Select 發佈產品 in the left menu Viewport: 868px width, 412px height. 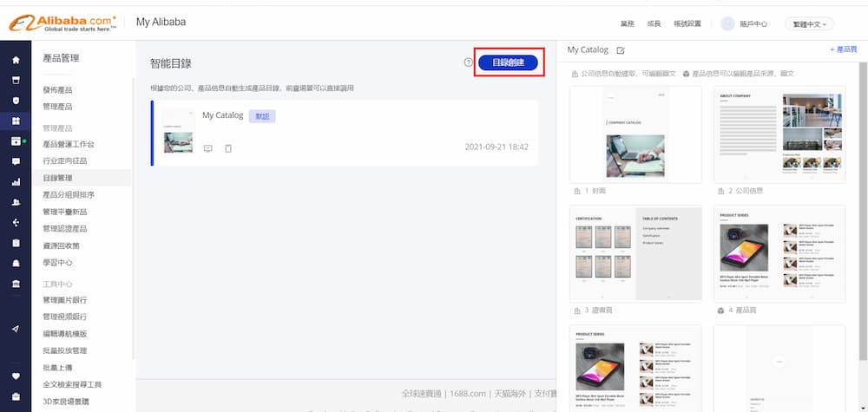(57, 89)
